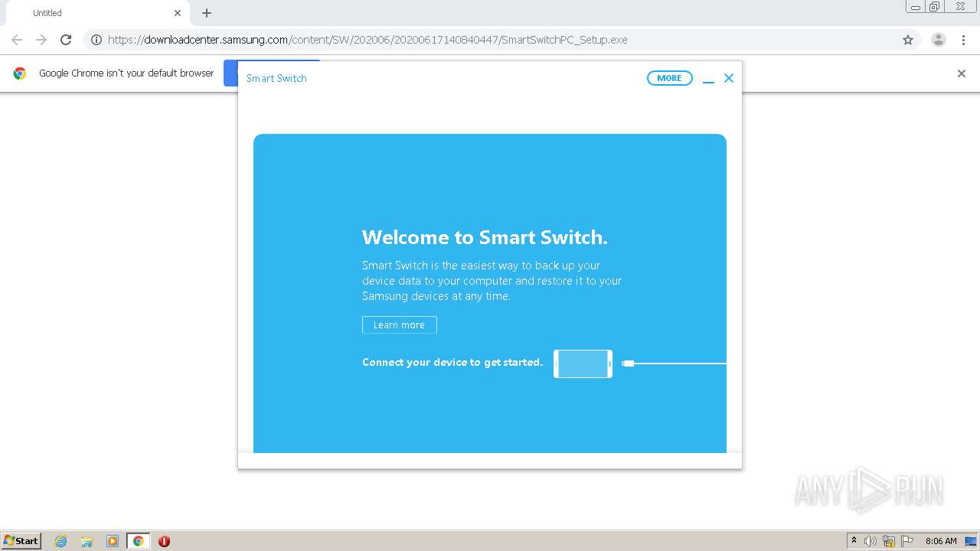This screenshot has height=551, width=980.
Task: Click Show desktop button in tray
Action: 971,541
